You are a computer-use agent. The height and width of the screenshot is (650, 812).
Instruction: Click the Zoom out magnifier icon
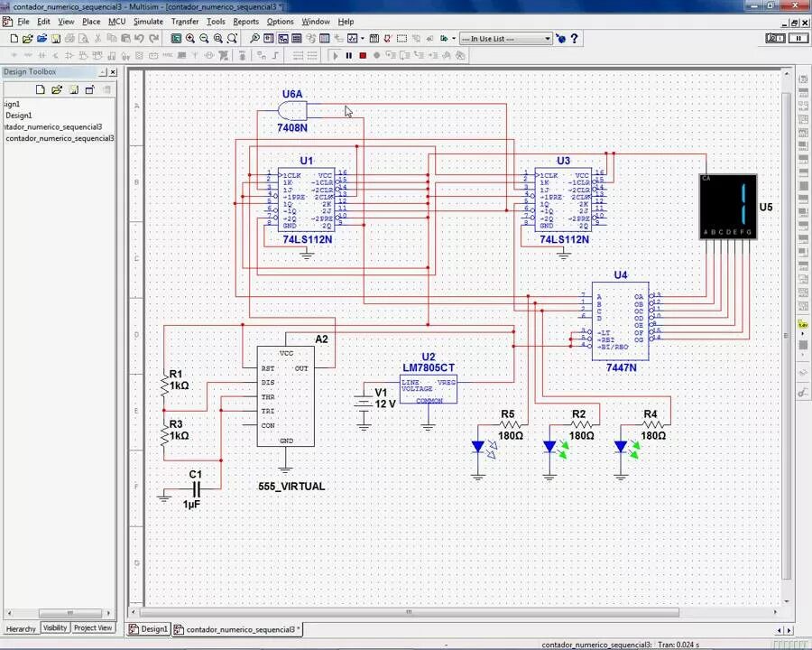(x=204, y=38)
